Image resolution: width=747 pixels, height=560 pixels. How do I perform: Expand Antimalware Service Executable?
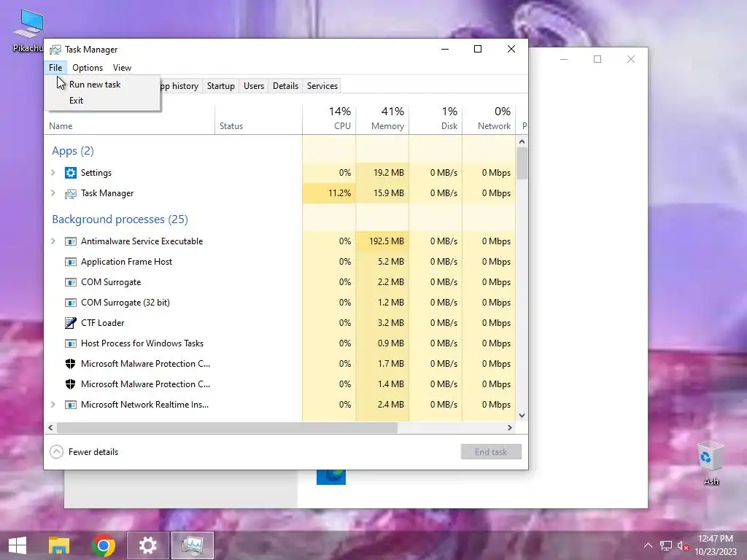pyautogui.click(x=53, y=241)
